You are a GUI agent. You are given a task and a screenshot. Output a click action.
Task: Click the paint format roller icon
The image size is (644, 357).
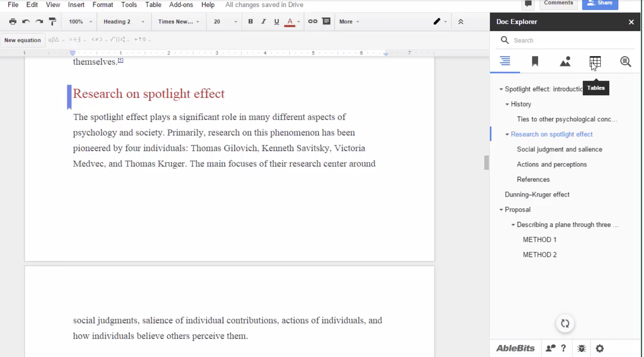[x=52, y=22]
